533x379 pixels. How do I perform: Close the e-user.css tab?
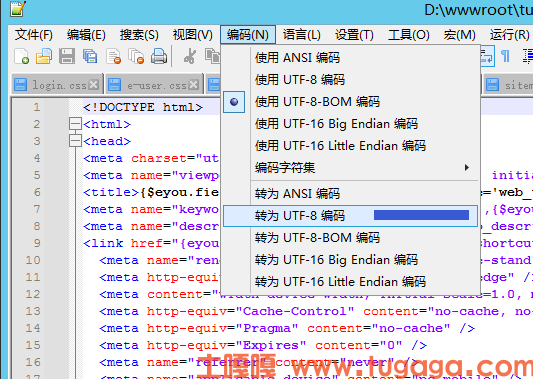coord(193,84)
